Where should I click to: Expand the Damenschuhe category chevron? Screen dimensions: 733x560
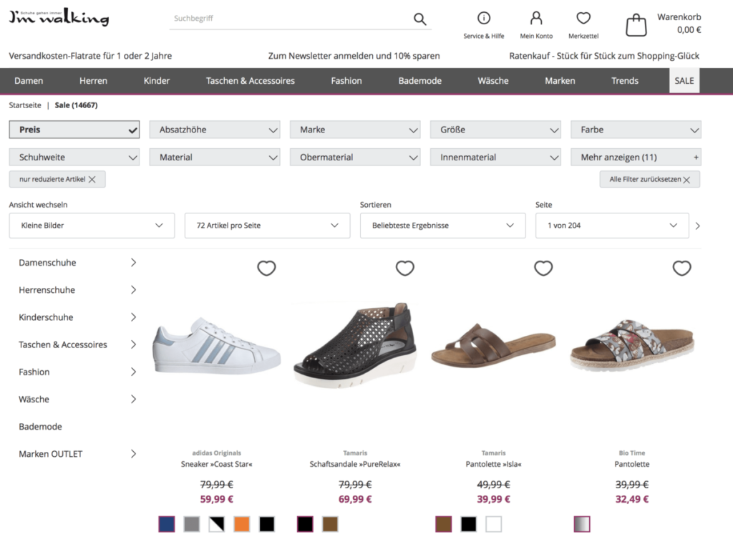(x=134, y=262)
